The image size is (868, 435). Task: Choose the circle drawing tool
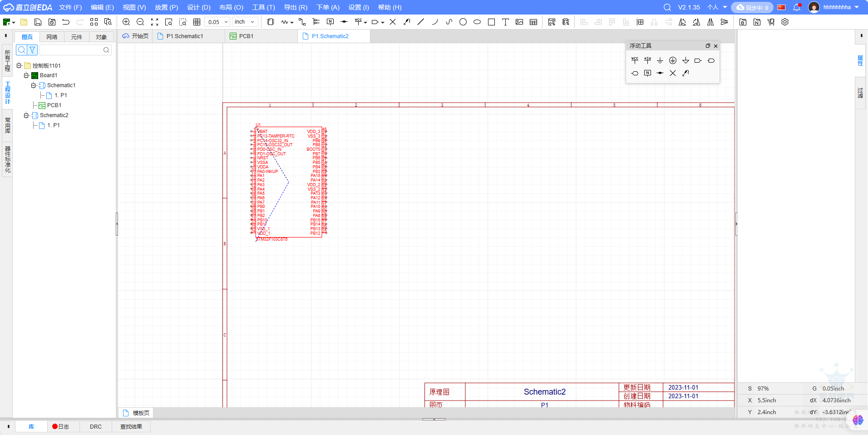463,22
